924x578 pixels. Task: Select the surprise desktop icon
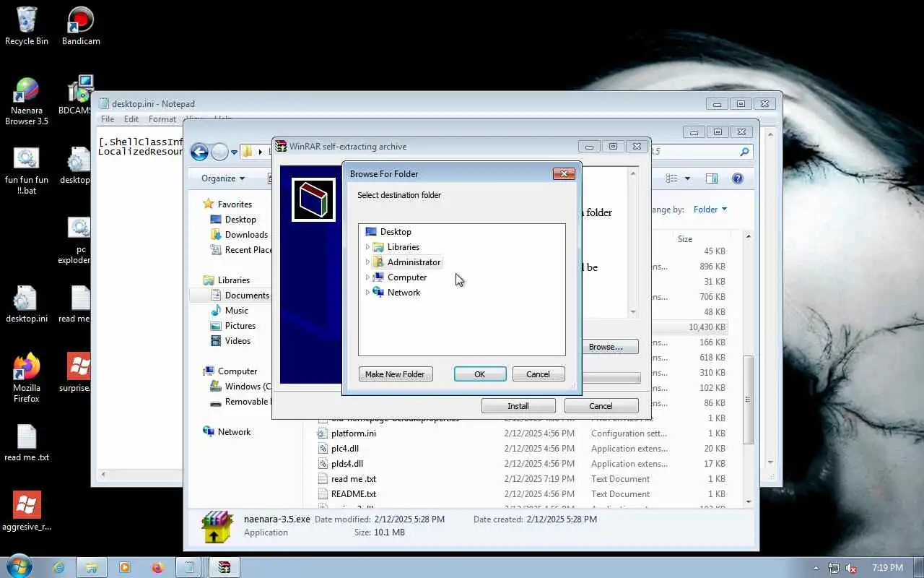[x=78, y=373]
